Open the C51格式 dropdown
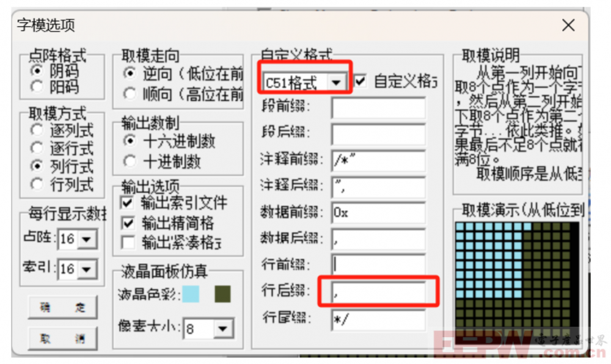Image resolution: width=611 pixels, height=364 pixels. [x=336, y=82]
